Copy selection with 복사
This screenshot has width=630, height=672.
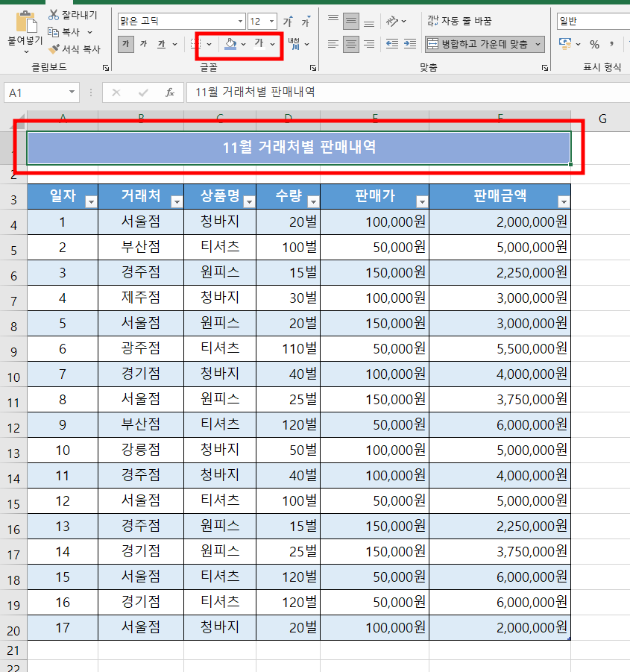65,32
